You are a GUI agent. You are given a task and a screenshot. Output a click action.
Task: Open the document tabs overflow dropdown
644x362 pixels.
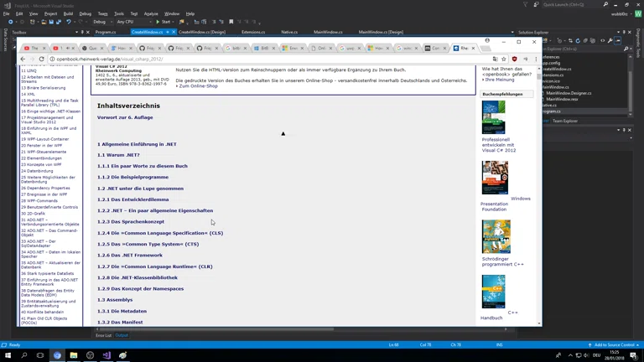(x=512, y=32)
